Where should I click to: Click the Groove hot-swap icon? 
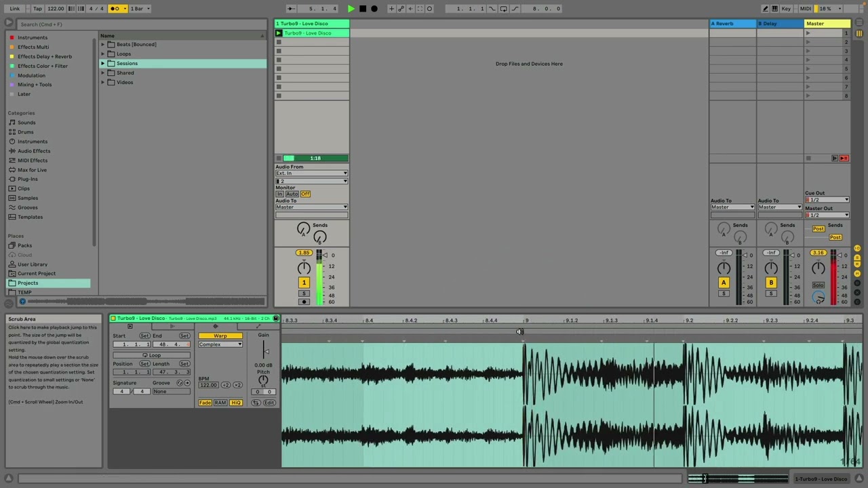pos(180,383)
